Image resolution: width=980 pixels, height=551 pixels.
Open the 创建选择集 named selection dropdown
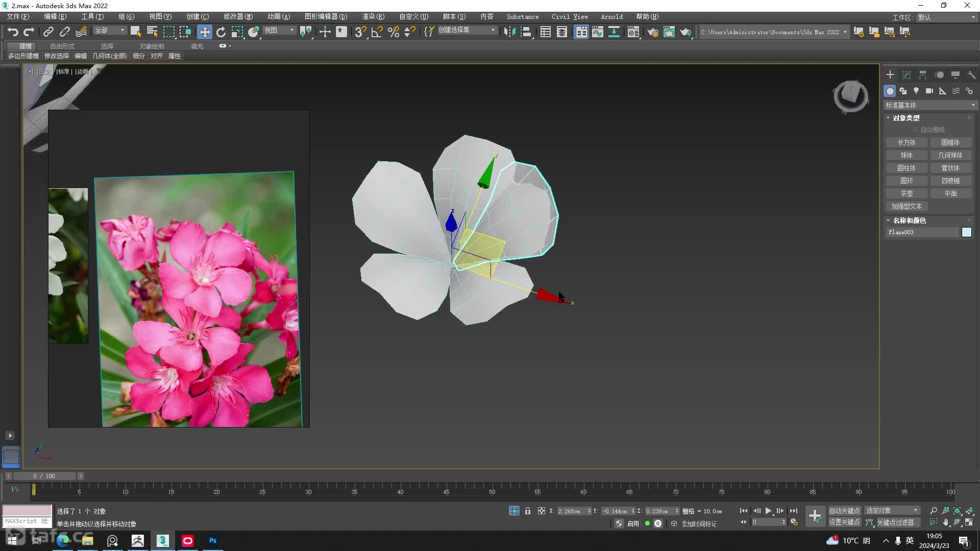(467, 30)
